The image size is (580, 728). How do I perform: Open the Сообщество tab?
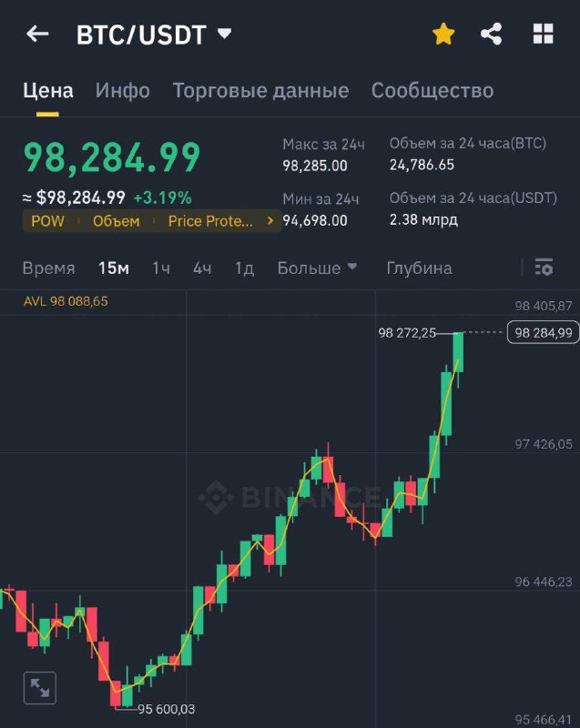click(x=432, y=90)
